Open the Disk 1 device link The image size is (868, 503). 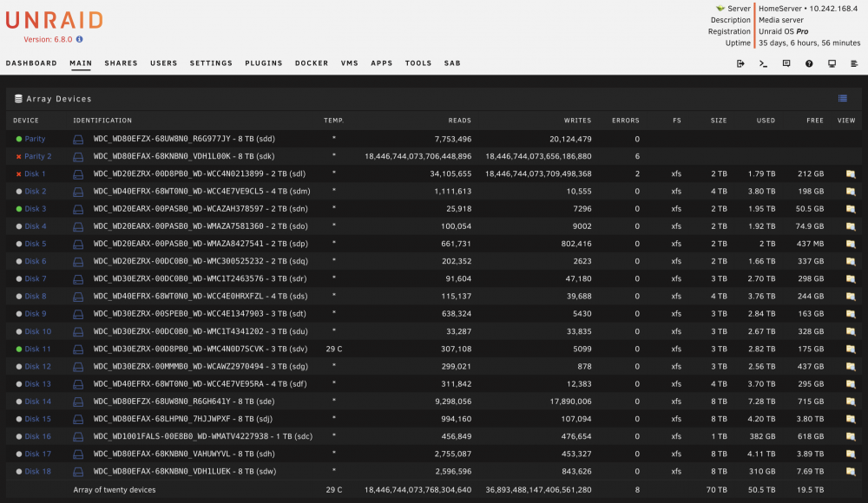(x=35, y=173)
